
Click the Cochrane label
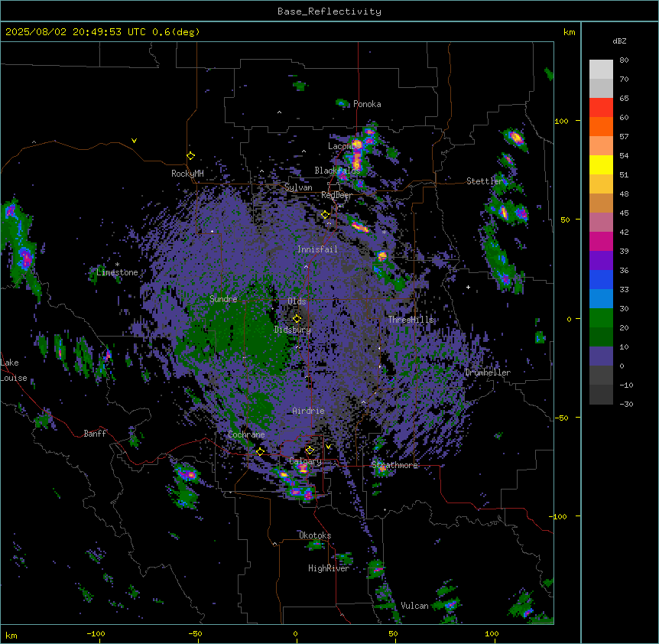pyautogui.click(x=246, y=434)
